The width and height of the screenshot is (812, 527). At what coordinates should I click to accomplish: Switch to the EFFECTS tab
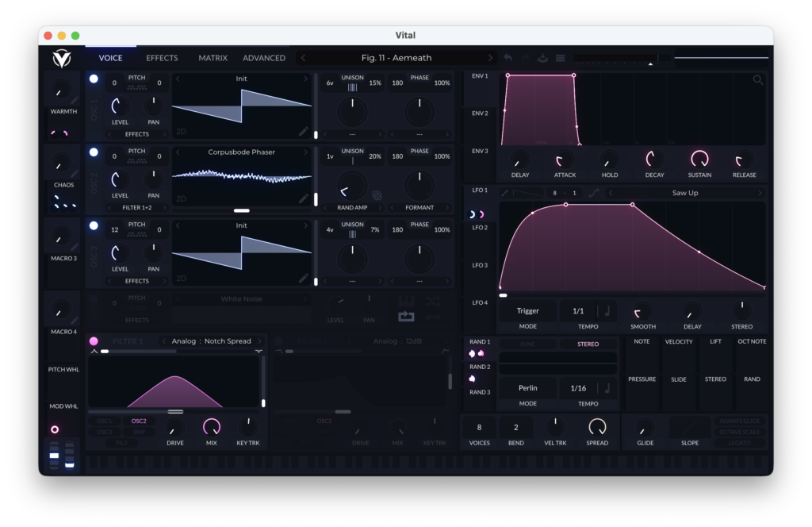click(162, 58)
